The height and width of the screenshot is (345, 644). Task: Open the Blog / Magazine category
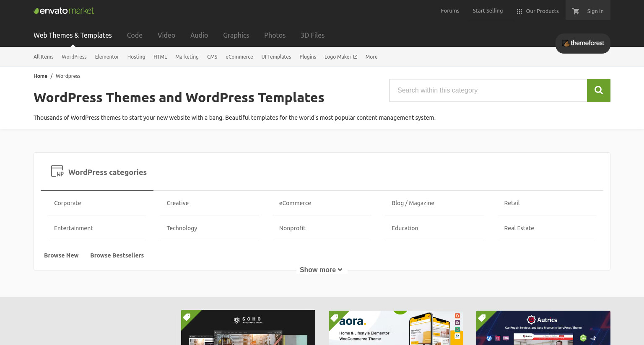(x=413, y=203)
